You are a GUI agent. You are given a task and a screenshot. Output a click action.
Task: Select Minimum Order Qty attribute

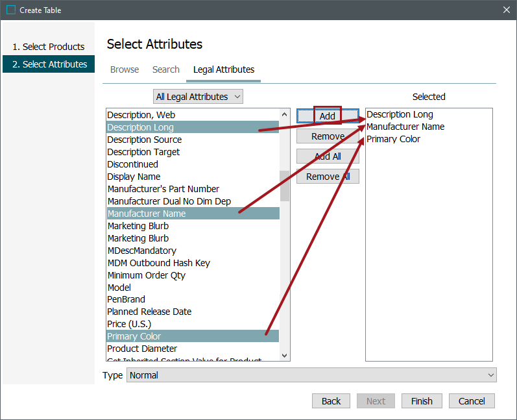click(146, 275)
